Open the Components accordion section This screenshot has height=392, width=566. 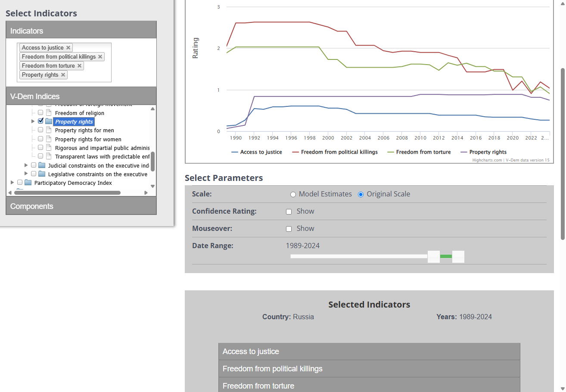coord(81,206)
